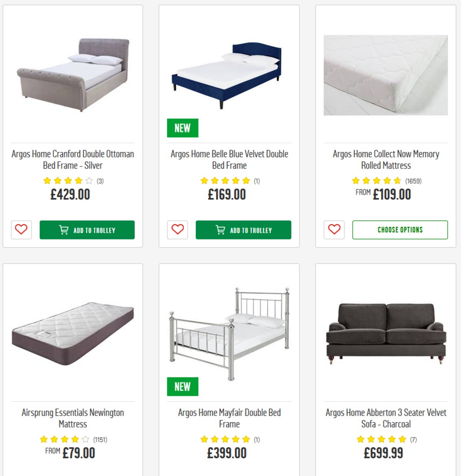
Task: View the 1659 reviews for Memory Rolled Mattress
Action: pyautogui.click(x=414, y=180)
